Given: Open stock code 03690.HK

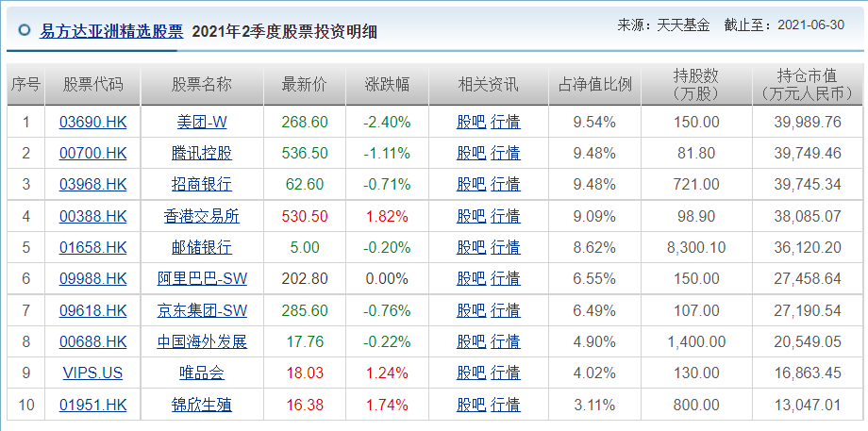Looking at the screenshot, I should (x=93, y=122).
